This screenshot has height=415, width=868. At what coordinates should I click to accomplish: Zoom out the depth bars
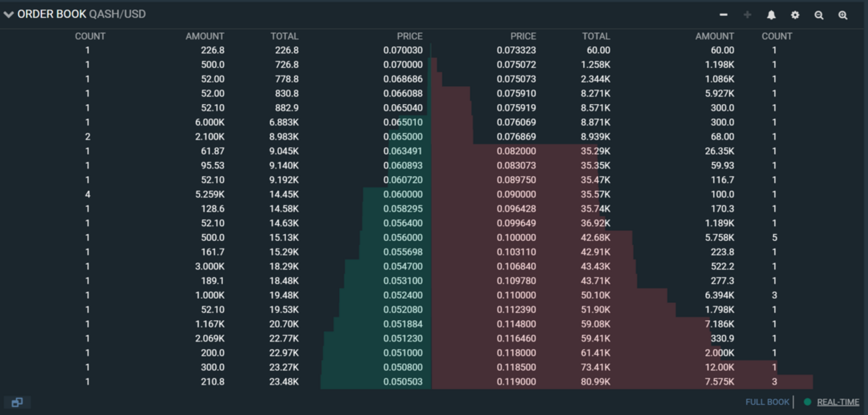[x=819, y=15]
